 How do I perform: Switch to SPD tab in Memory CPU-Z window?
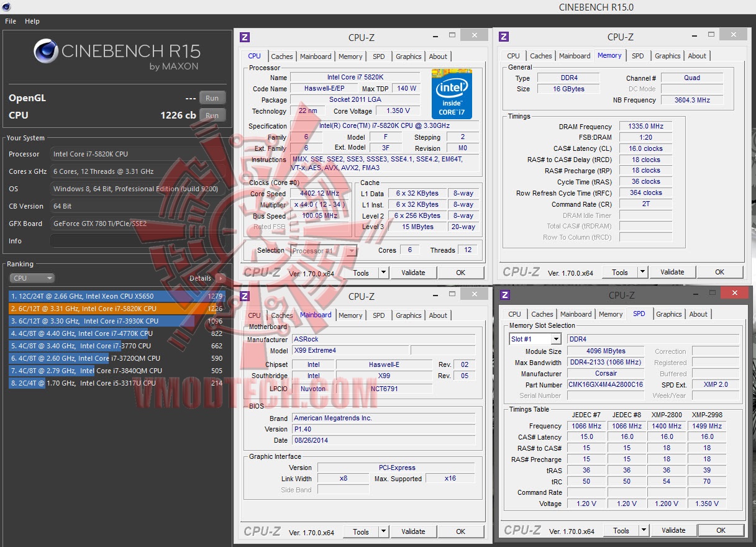(x=638, y=56)
